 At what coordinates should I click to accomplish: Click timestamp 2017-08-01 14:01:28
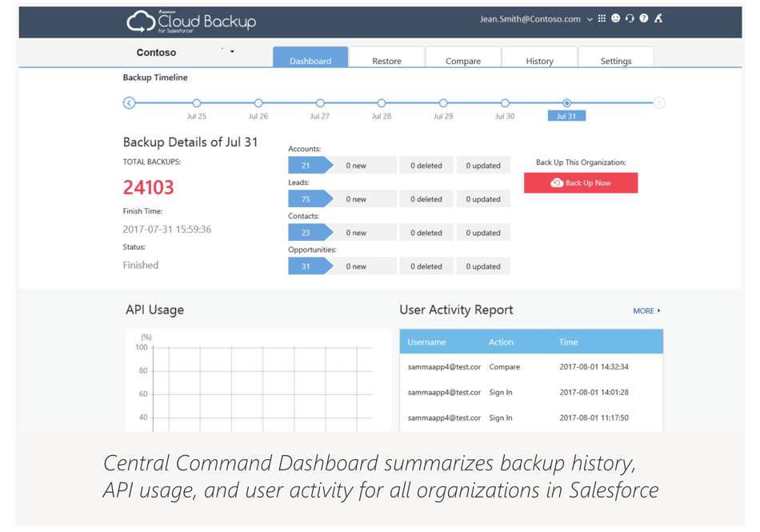pos(594,392)
